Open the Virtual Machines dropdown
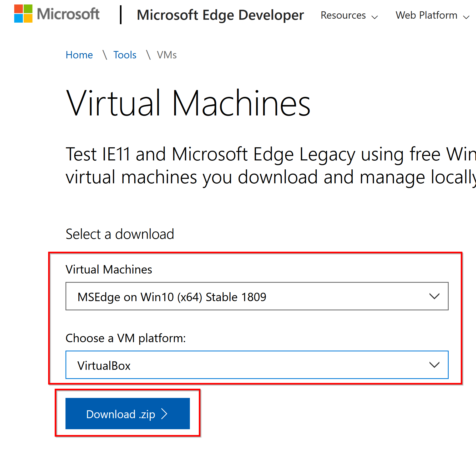Screen dimensions: 476x450 point(257,296)
